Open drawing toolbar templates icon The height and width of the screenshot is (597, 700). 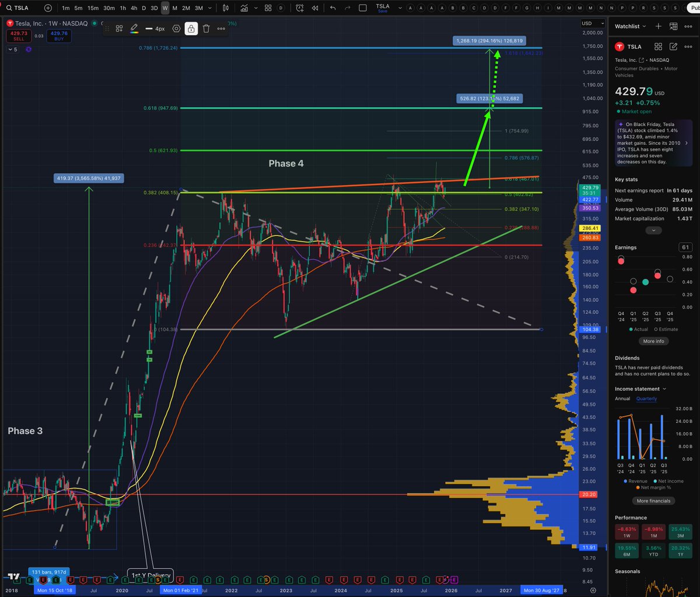[x=119, y=28]
